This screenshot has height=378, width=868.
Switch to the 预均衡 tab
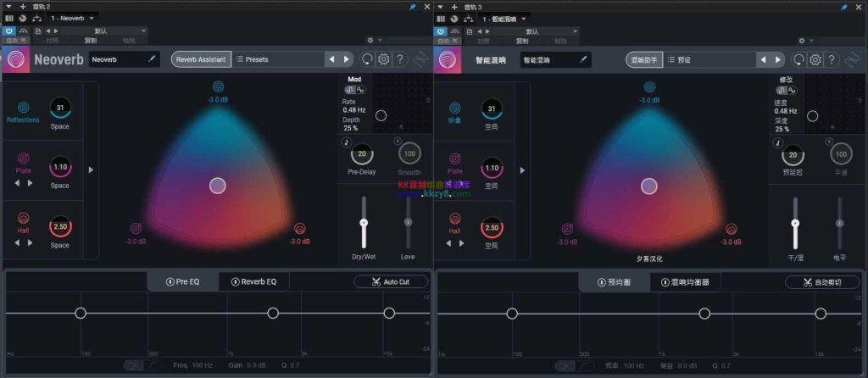tap(614, 282)
